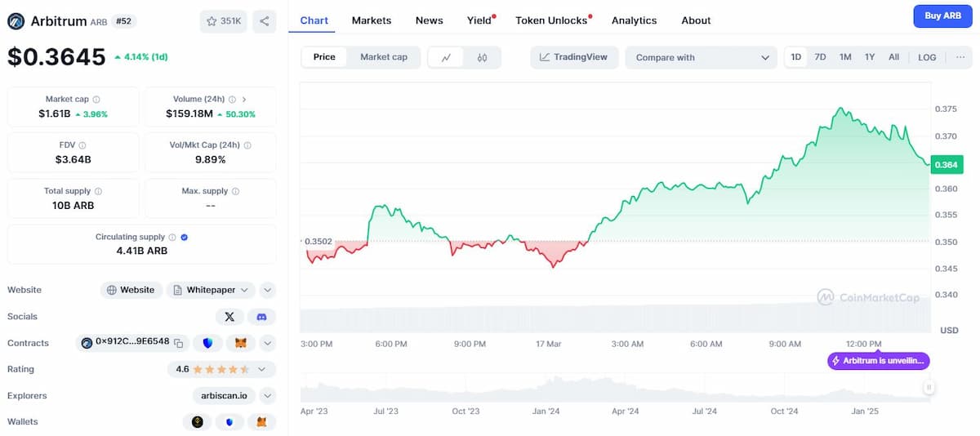Copy the contract address icon
This screenshot has width=980, height=436.
(178, 343)
